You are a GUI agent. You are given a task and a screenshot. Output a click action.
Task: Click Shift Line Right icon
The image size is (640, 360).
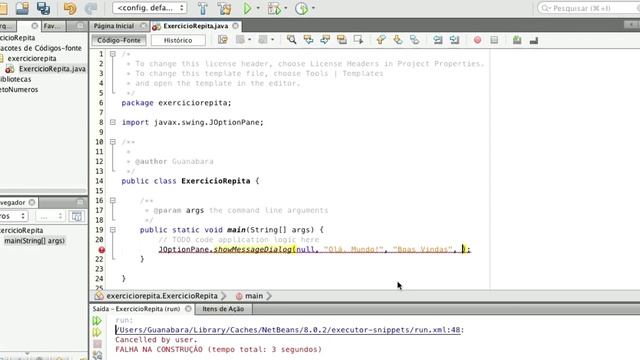[454, 40]
